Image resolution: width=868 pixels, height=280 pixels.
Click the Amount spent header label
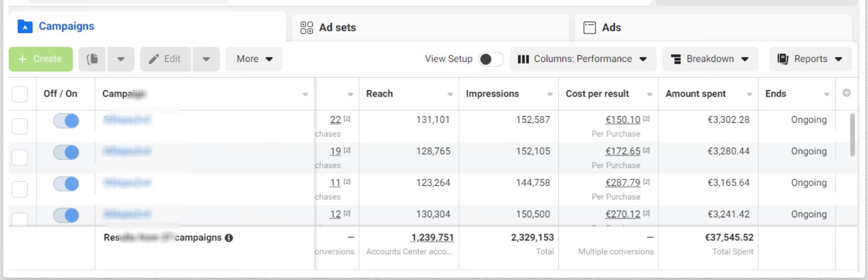(x=695, y=94)
